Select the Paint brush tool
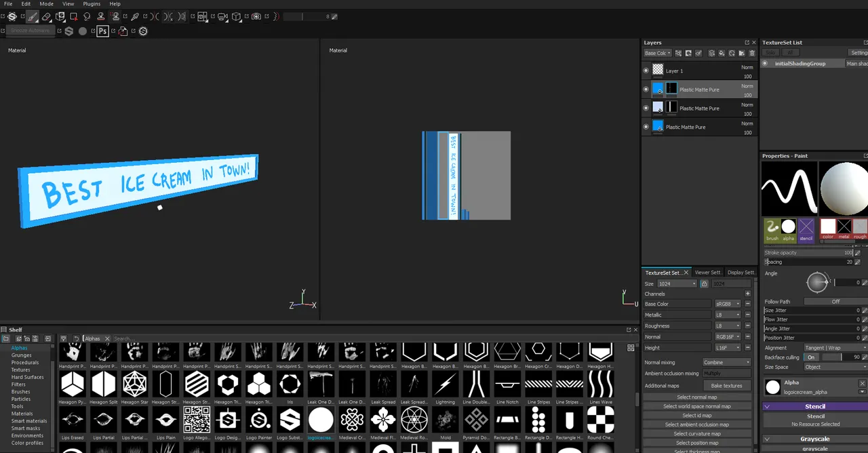Image resolution: width=868 pixels, height=453 pixels. [31, 17]
